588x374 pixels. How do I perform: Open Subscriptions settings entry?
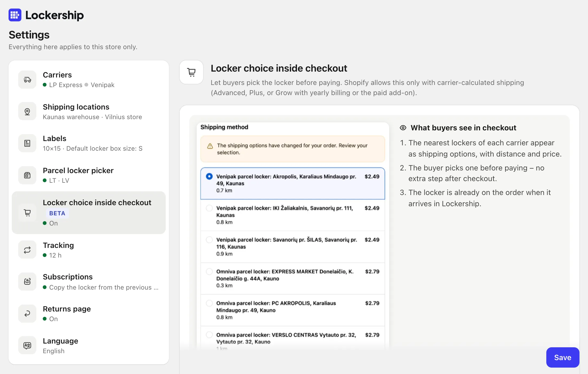point(89,282)
